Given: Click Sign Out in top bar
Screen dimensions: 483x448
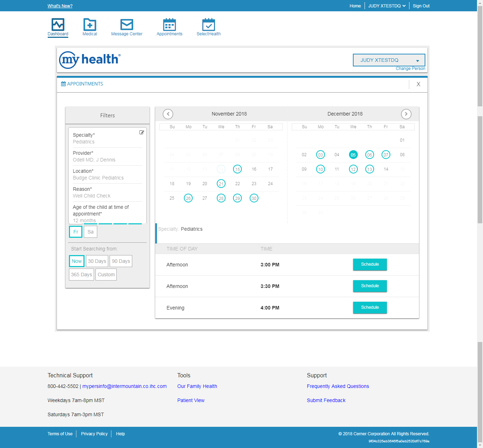Looking at the screenshot, I should point(421,6).
